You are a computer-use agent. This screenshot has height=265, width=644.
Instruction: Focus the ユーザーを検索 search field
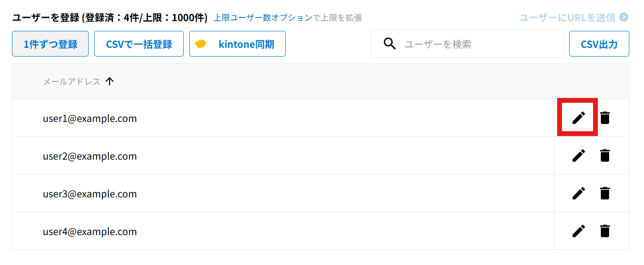pyautogui.click(x=478, y=44)
